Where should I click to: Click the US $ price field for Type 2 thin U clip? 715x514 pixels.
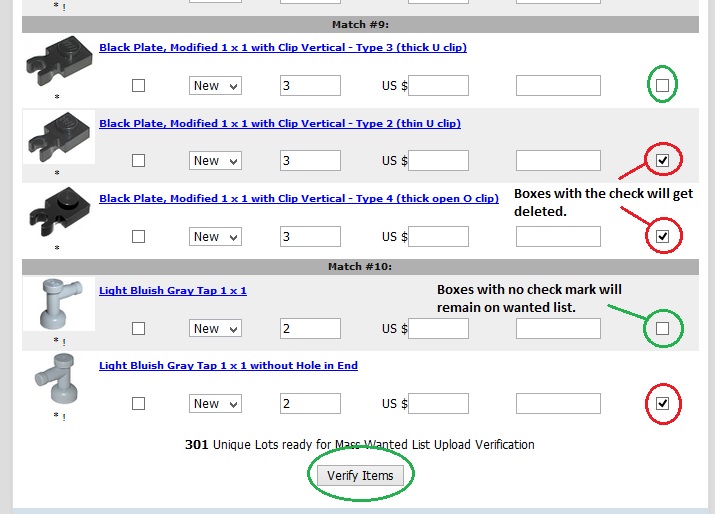tap(438, 161)
